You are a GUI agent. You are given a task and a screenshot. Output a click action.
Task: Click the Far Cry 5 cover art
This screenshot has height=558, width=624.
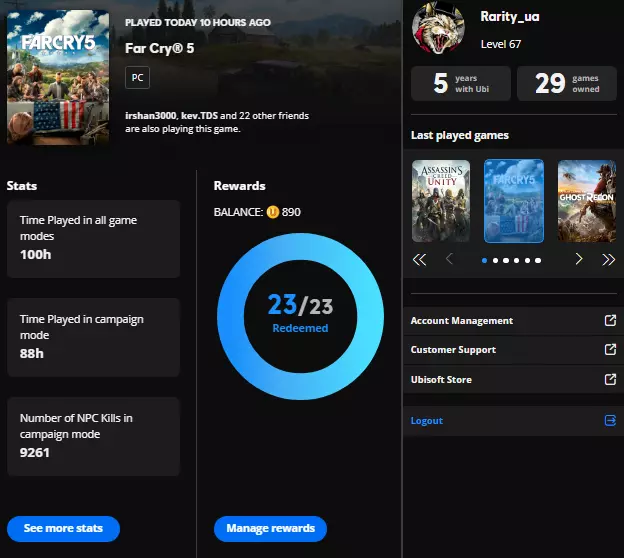pyautogui.click(x=58, y=77)
